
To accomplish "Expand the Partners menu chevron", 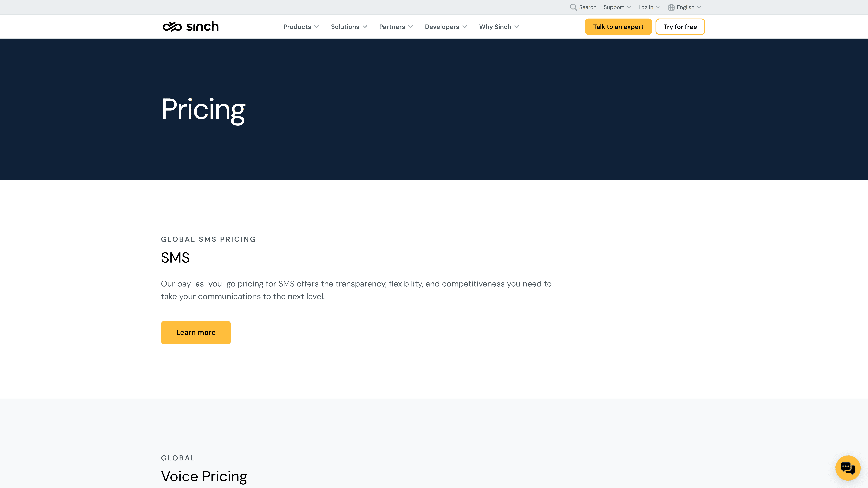I will [x=410, y=27].
